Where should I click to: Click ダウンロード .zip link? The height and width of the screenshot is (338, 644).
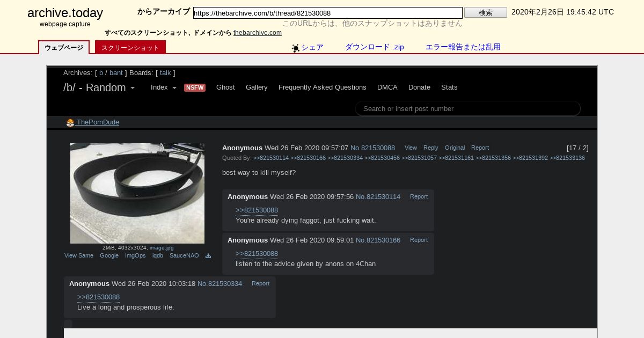click(375, 47)
